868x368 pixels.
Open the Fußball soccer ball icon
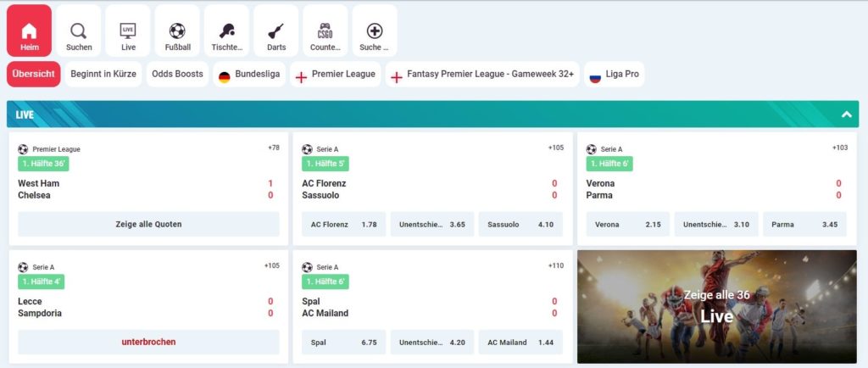coord(177,31)
